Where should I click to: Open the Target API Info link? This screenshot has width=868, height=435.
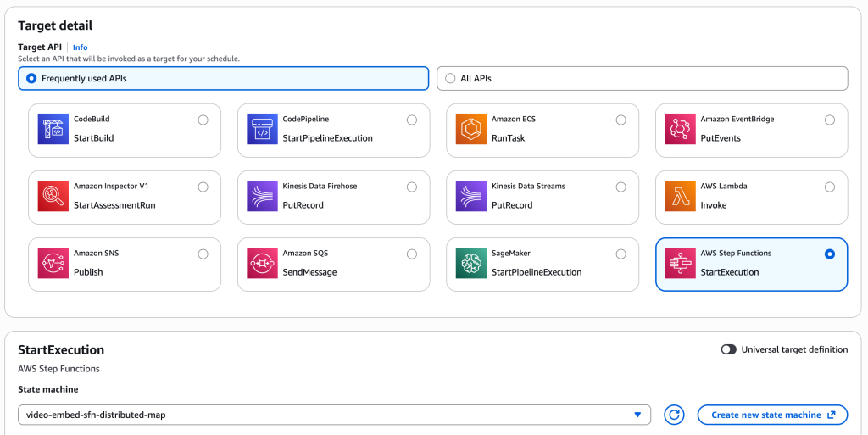tap(80, 47)
